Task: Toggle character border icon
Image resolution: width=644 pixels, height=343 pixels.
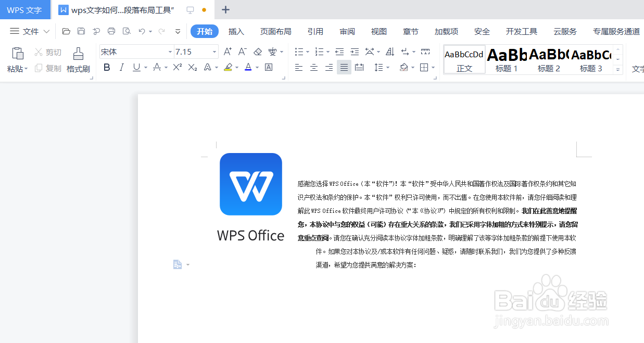Action: point(269,67)
